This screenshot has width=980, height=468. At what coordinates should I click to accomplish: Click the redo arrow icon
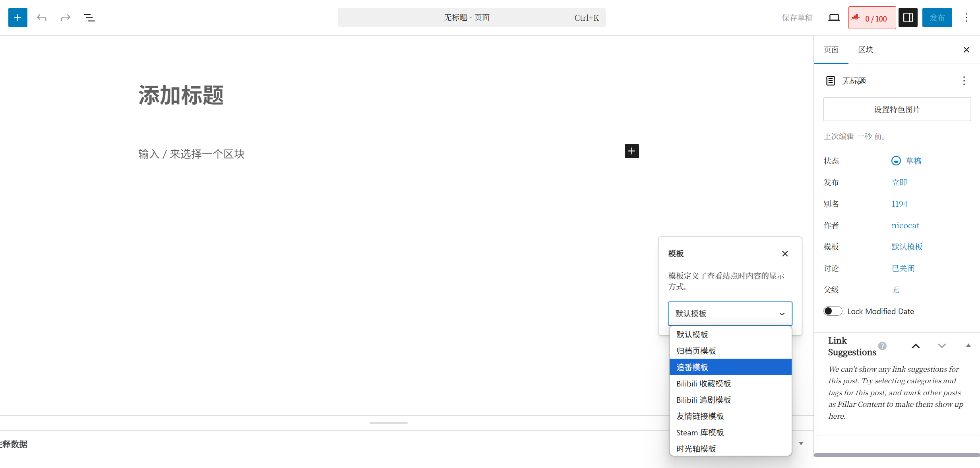coord(66,17)
